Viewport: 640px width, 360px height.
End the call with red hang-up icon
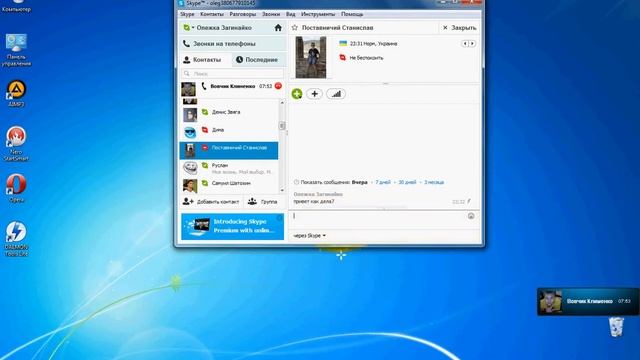[x=278, y=86]
